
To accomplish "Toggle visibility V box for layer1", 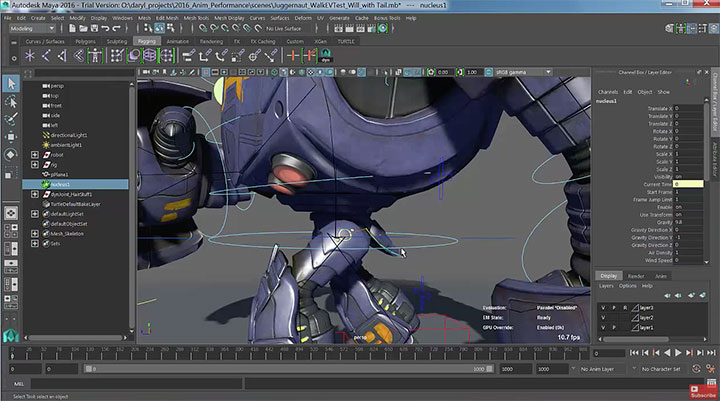I will pyautogui.click(x=603, y=328).
